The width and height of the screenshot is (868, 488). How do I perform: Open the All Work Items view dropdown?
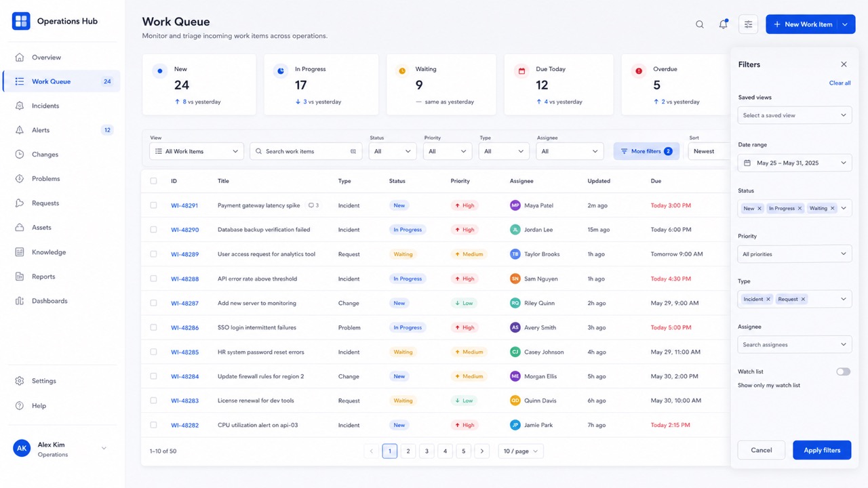click(x=197, y=152)
